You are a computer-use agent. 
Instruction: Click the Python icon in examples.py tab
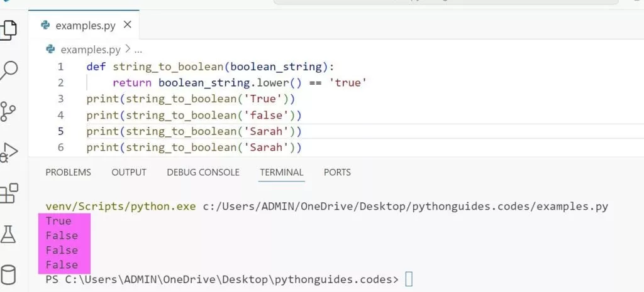point(45,26)
